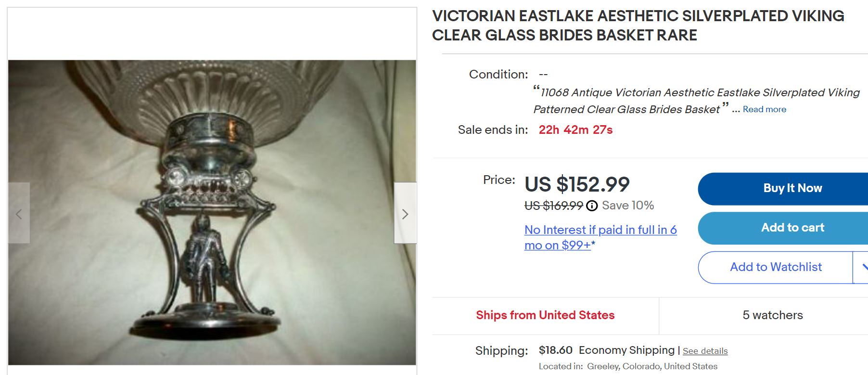
Task: Click the info icon next to crossed-out price
Action: point(592,206)
